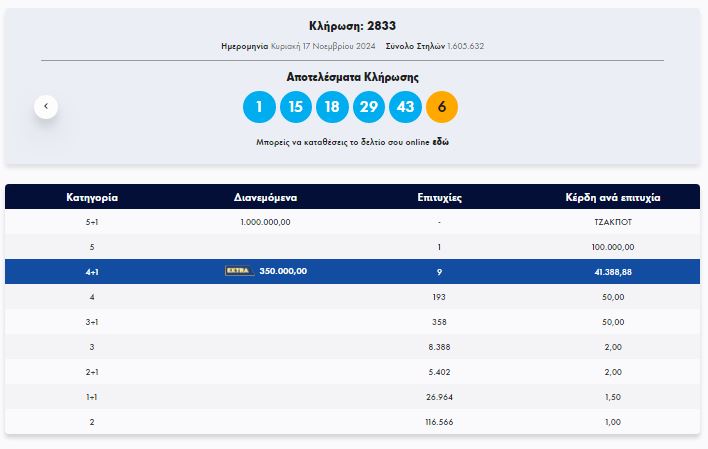The height and width of the screenshot is (449, 708).
Task: Click the Κέρδη ανά επιτυχία column header
Action: pos(613,197)
